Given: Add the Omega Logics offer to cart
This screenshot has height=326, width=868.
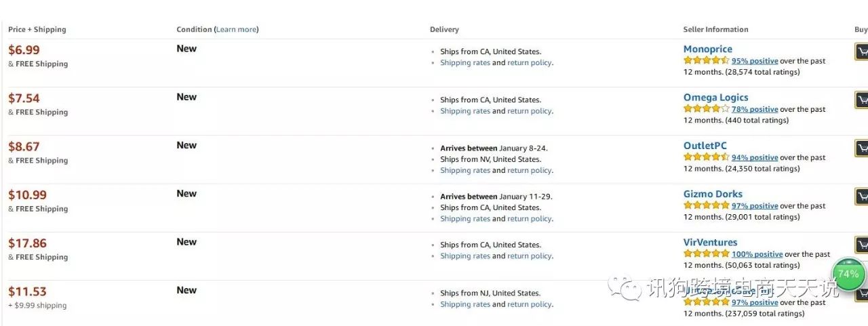Looking at the screenshot, I should [x=861, y=100].
